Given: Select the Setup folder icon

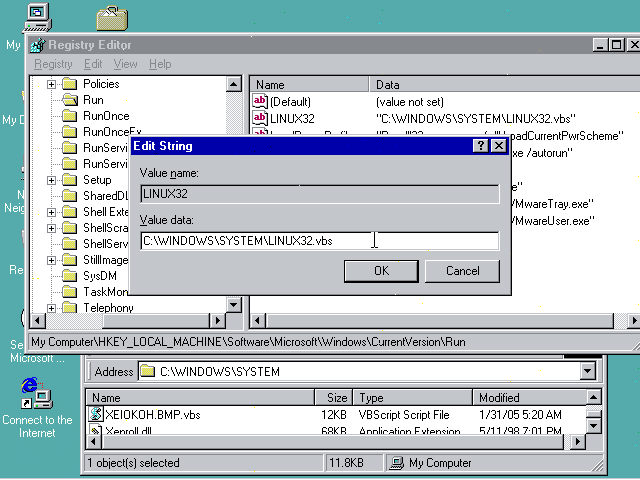Looking at the screenshot, I should 70,180.
